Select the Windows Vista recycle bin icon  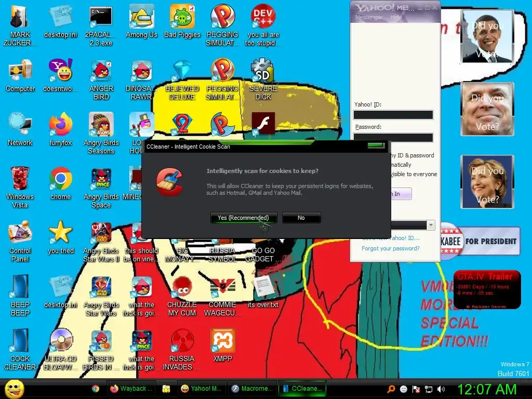coord(20,188)
